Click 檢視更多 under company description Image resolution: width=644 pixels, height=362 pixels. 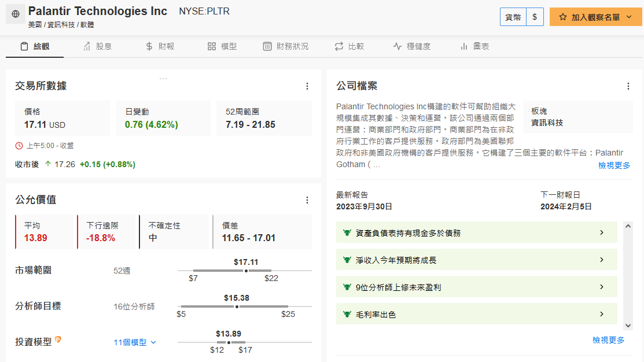click(x=614, y=165)
